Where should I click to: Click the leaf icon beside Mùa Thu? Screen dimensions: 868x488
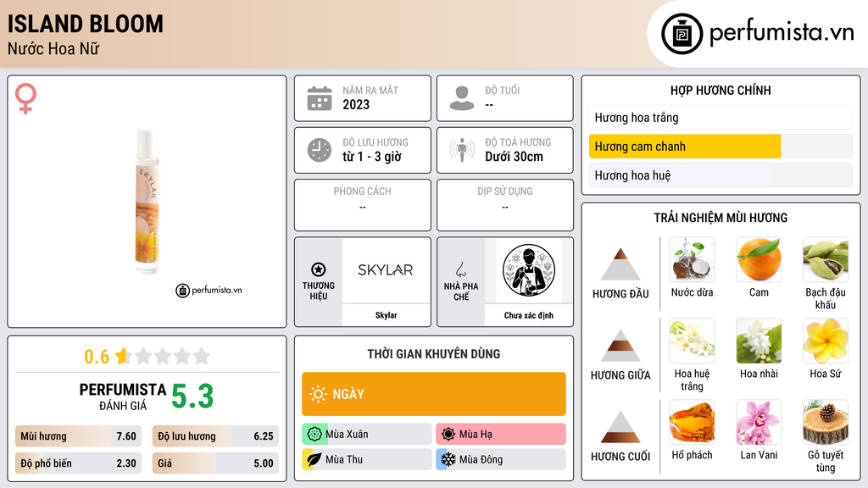click(314, 459)
